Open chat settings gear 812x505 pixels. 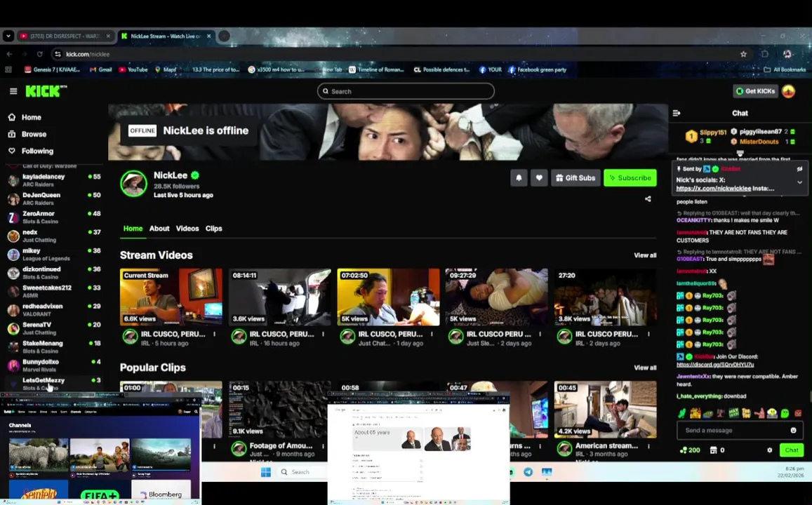tap(769, 450)
